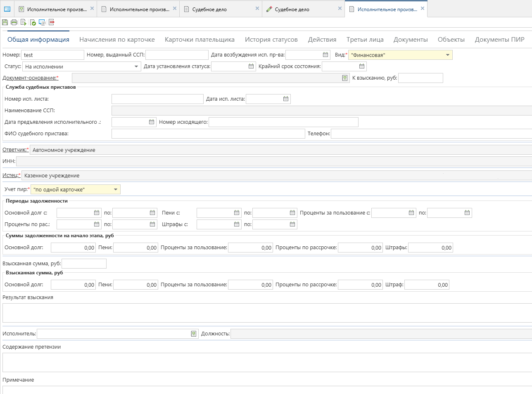The width and height of the screenshot is (532, 394).
Task: Open calendar for Штрафы с date
Action: tap(237, 224)
